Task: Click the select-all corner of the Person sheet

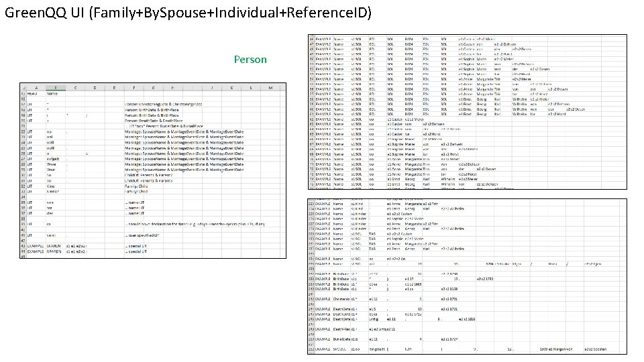Action: click(x=23, y=88)
